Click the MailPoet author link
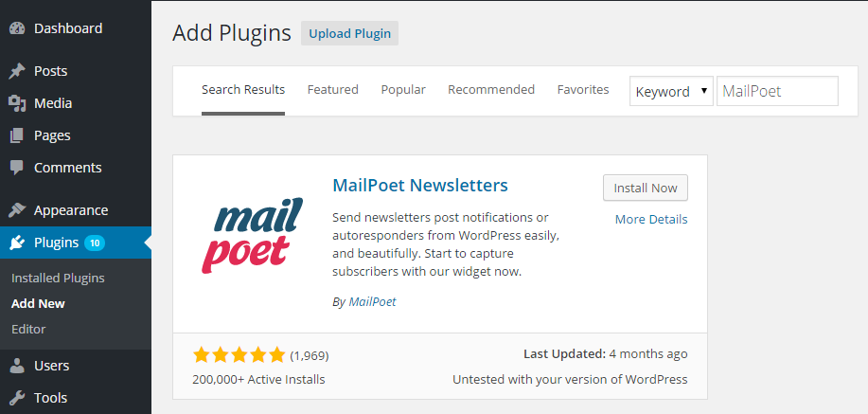Screen dimensions: 868x414 click(x=372, y=301)
